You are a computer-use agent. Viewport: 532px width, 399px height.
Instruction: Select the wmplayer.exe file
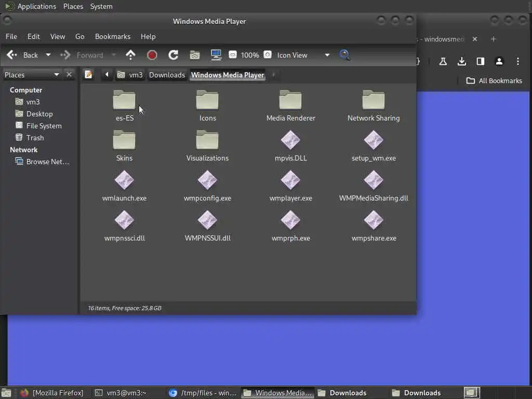pyautogui.click(x=290, y=185)
